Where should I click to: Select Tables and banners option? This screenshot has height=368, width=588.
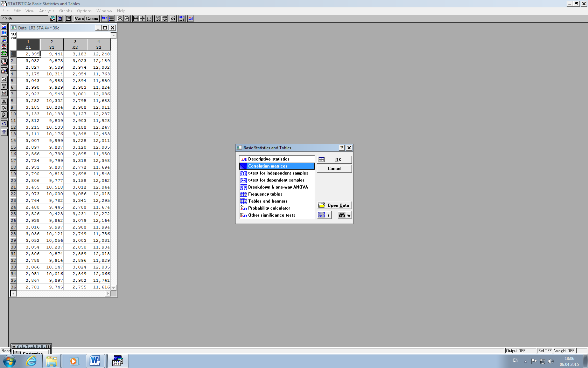[x=277, y=201]
